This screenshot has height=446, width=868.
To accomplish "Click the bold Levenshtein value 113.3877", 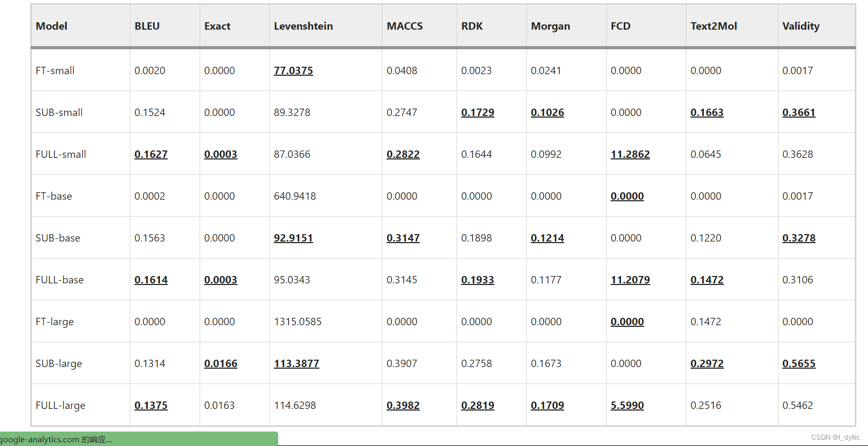I will tap(297, 363).
